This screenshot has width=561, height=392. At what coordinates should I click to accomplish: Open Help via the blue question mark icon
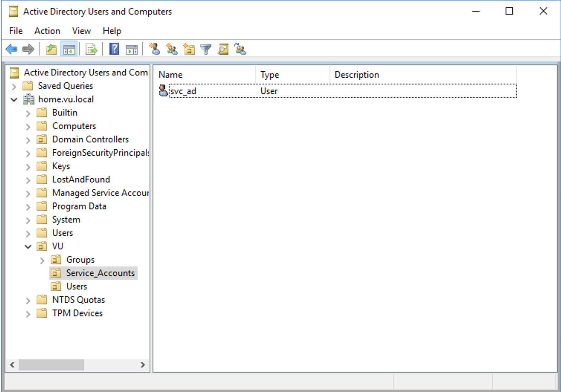click(x=114, y=49)
